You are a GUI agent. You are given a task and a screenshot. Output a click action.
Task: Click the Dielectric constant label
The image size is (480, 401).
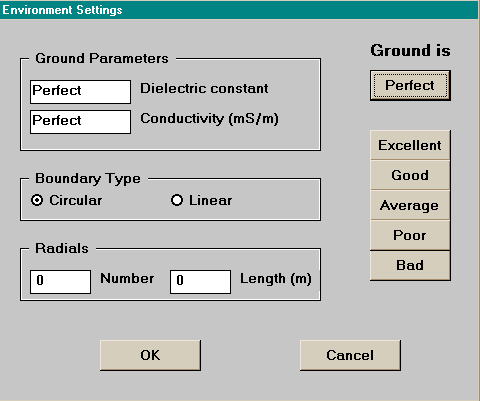click(204, 89)
